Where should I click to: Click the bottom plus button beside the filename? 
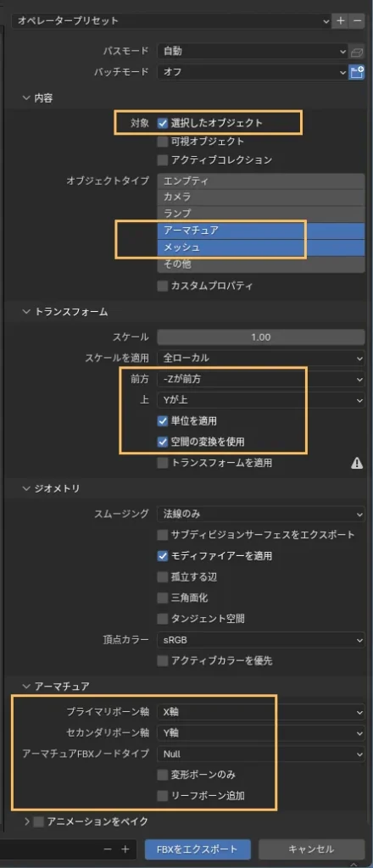125,849
